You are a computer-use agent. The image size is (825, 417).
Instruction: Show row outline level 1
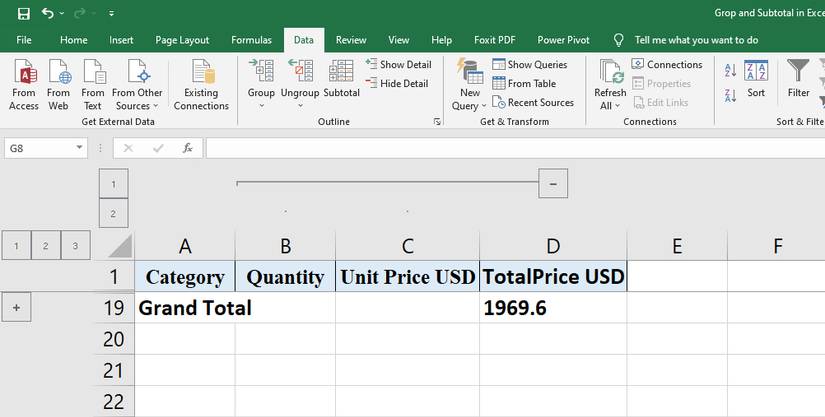pyautogui.click(x=17, y=246)
